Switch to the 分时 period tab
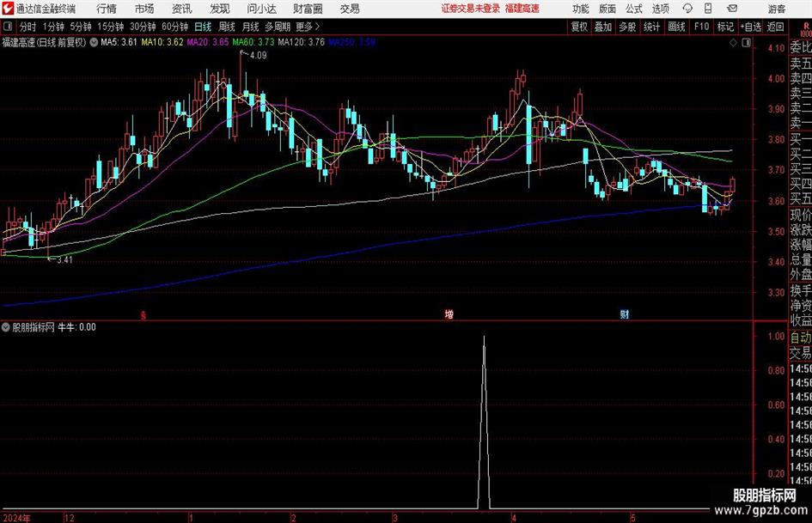This screenshot has width=812, height=523. (x=28, y=27)
